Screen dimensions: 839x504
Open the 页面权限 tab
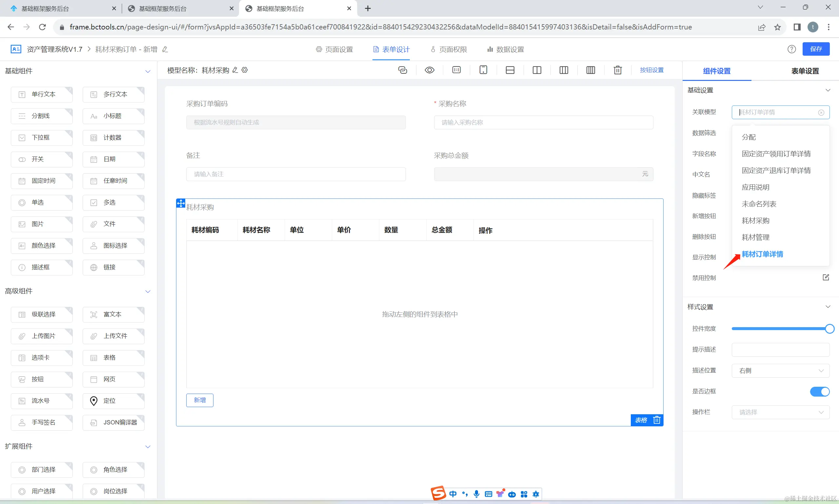point(449,49)
